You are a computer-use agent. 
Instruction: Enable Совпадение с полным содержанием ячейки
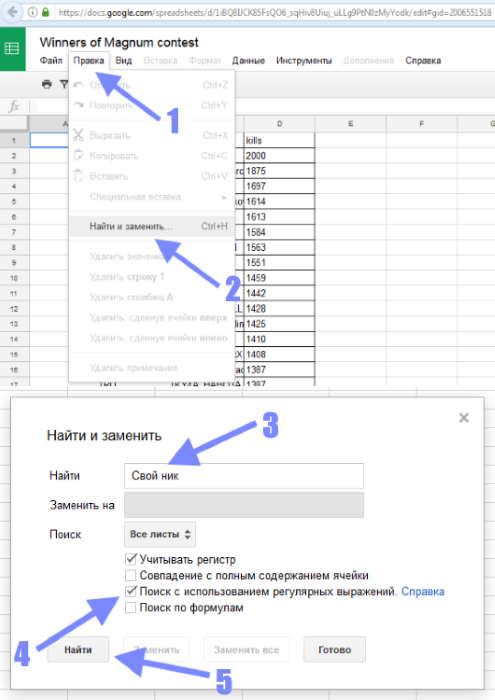[131, 575]
